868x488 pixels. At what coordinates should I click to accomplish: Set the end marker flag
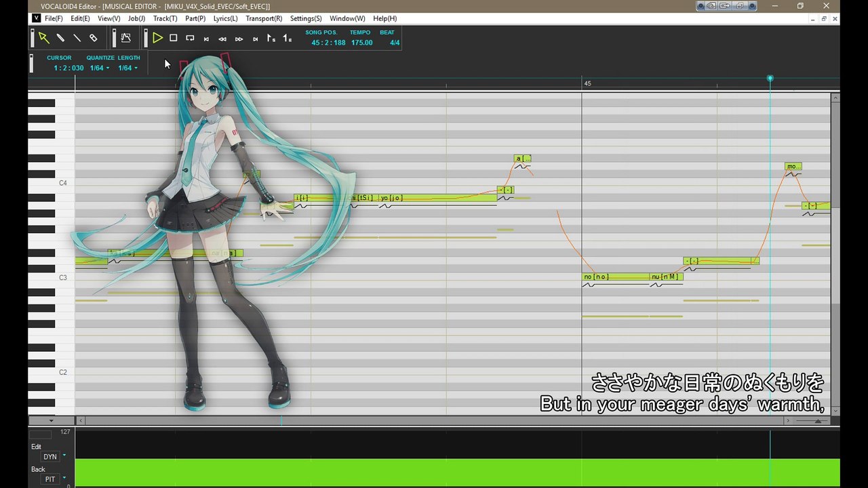288,38
